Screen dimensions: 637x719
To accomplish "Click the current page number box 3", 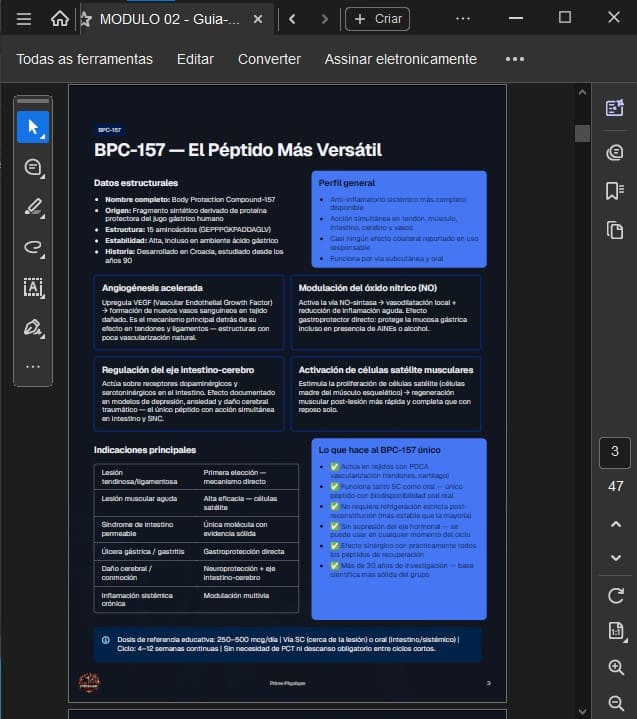I will pyautogui.click(x=615, y=452).
